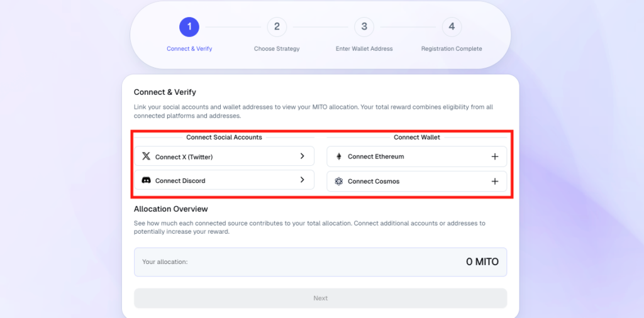Screen dimensions: 644x318
Task: Click the Connect Ethereum text button
Action: [376, 156]
